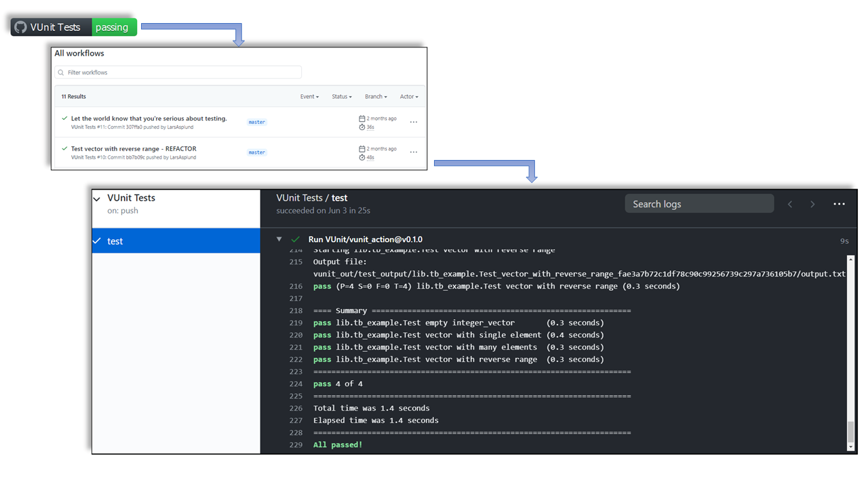Go to the previous log search result
This screenshot has width=868, height=488.
pos(790,204)
